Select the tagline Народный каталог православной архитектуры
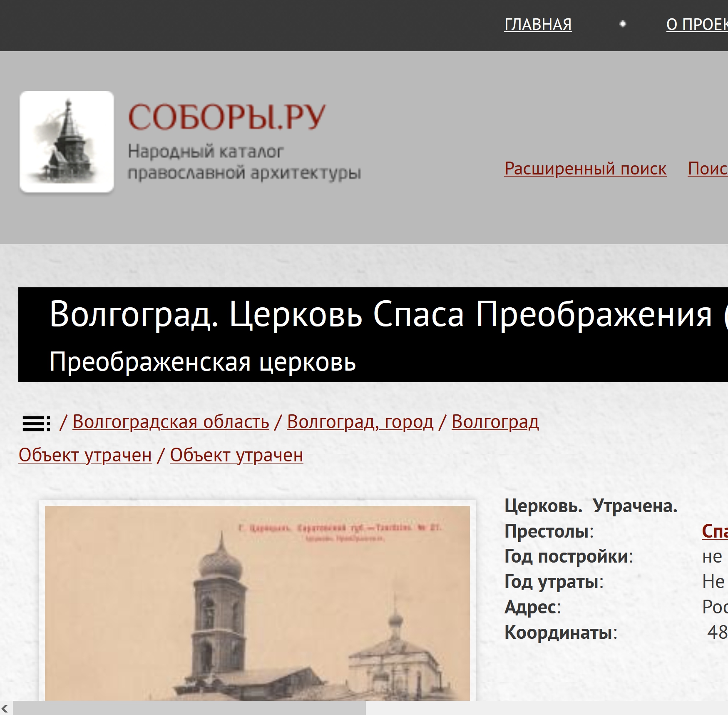Screen dimensions: 728x715 point(244,162)
